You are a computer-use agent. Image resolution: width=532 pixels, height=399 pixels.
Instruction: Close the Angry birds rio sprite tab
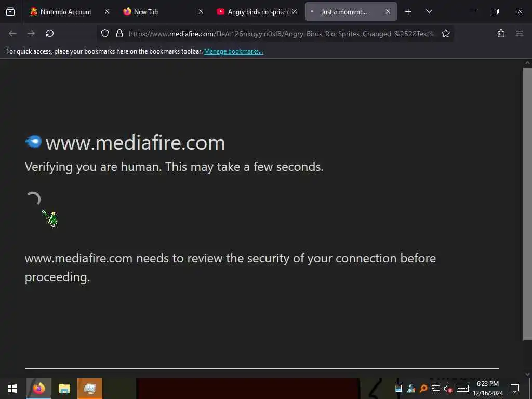295,12
